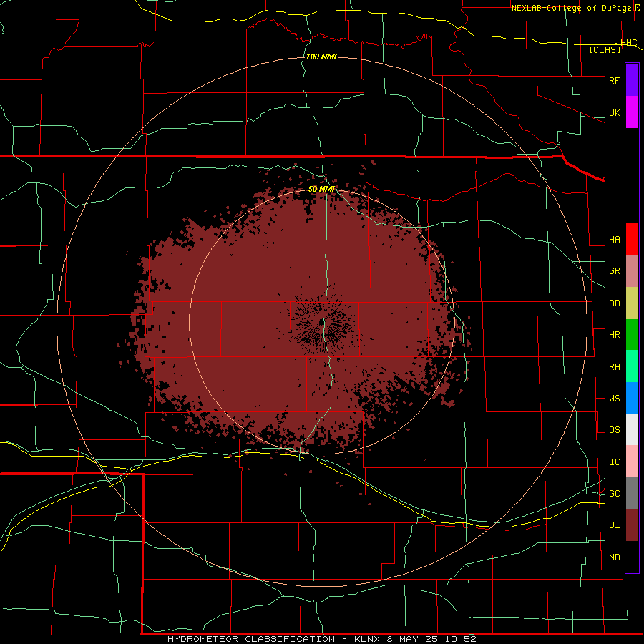Viewport: 644px width, 644px height.
Task: Click the radar site center point
Action: click(321, 322)
